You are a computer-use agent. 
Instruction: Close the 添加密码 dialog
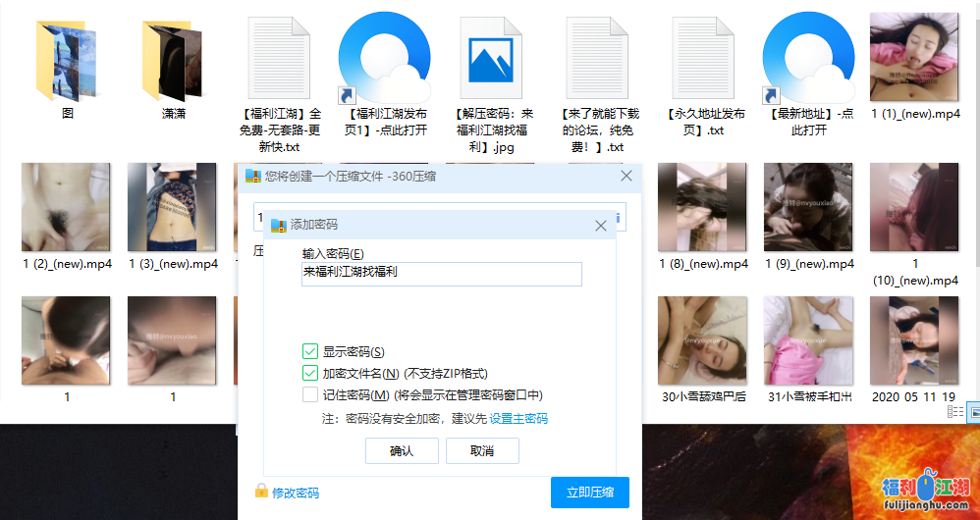coord(601,226)
